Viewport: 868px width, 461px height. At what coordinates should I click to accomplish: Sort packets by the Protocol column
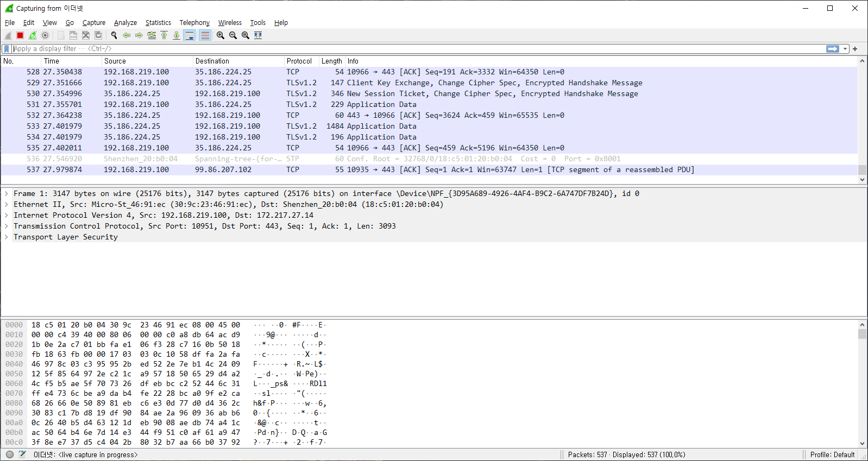tap(301, 61)
